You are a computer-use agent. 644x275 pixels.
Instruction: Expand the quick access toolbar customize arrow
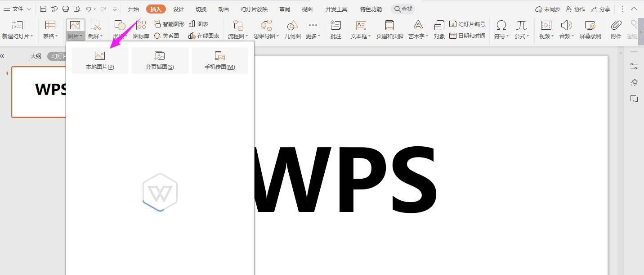[x=115, y=9]
